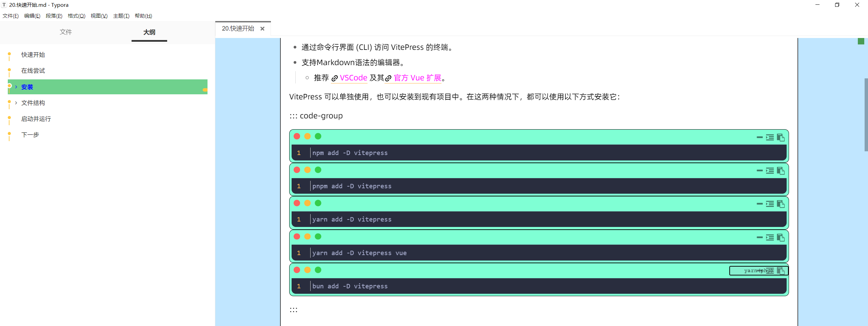868x326 pixels.
Task: Open the 文件(F) menu
Action: coord(11,16)
